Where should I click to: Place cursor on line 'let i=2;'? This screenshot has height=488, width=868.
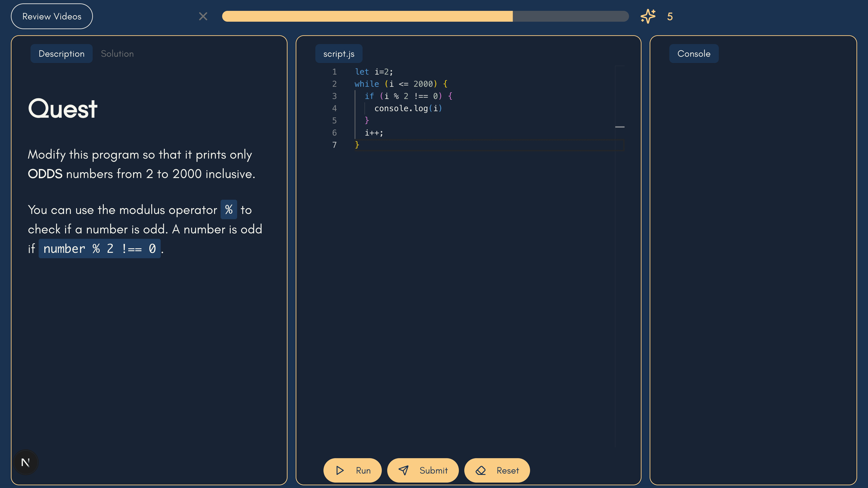[x=374, y=72]
